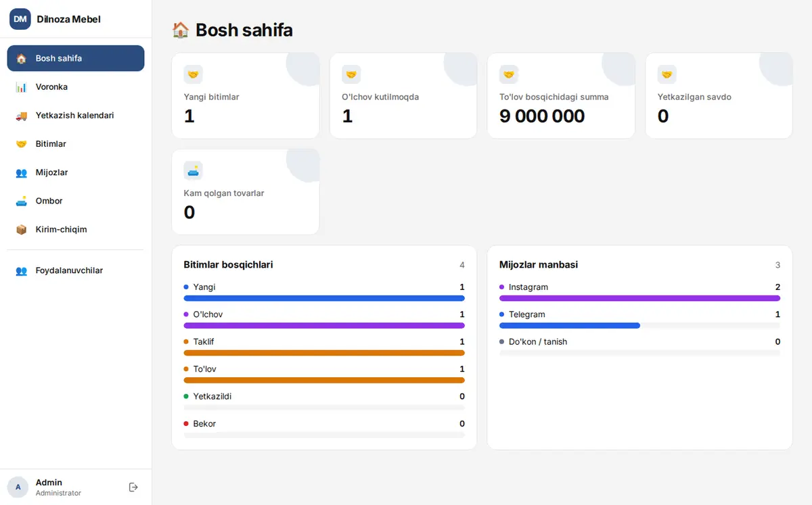The height and width of the screenshot is (505, 812).
Task: Click the handshake icon on O'lchov kutilmoqda card
Action: click(x=351, y=74)
